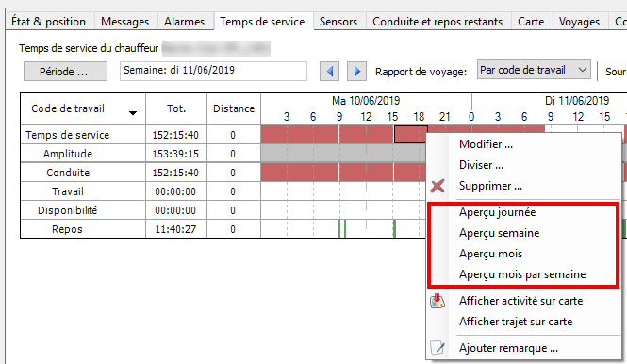This screenshot has height=364, width=627.
Task: Click the map icon beside Afficher activité
Action: tap(437, 301)
